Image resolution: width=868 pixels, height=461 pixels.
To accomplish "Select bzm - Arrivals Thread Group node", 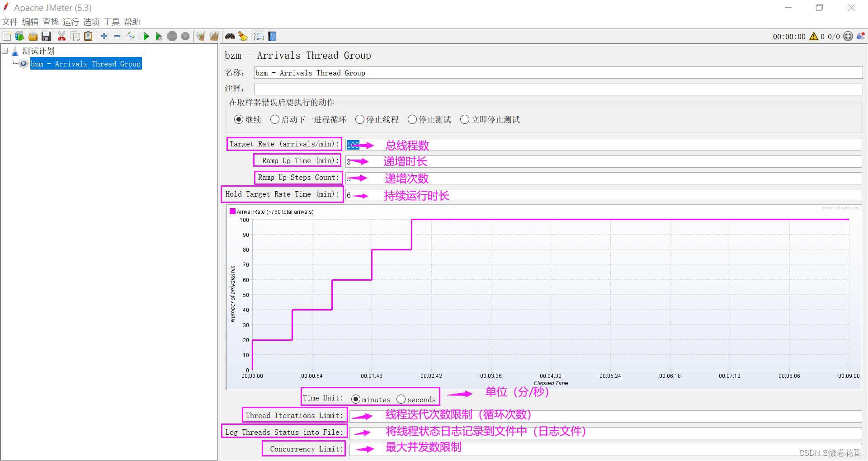I will [x=86, y=64].
